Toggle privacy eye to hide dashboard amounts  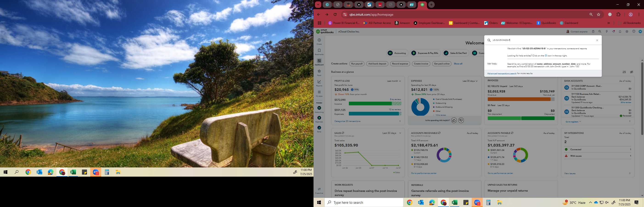point(632,72)
